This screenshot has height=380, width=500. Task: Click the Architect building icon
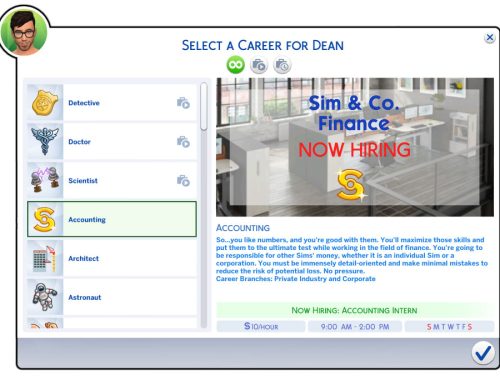pyautogui.click(x=45, y=258)
